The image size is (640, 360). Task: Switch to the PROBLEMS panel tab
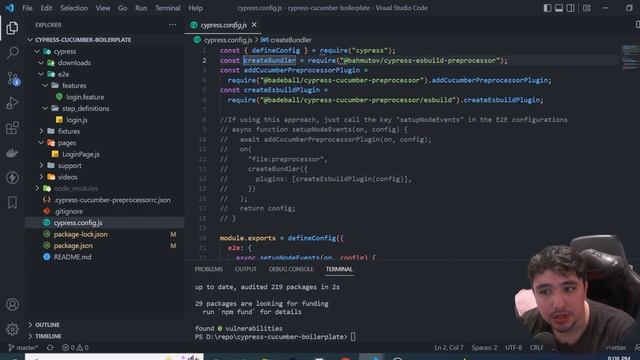(209, 269)
